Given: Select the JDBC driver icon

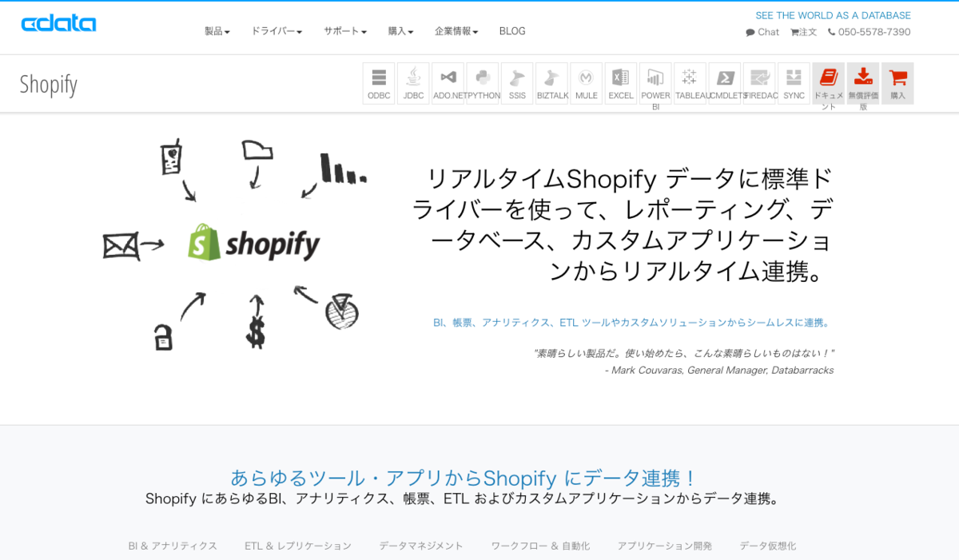Looking at the screenshot, I should 412,82.
